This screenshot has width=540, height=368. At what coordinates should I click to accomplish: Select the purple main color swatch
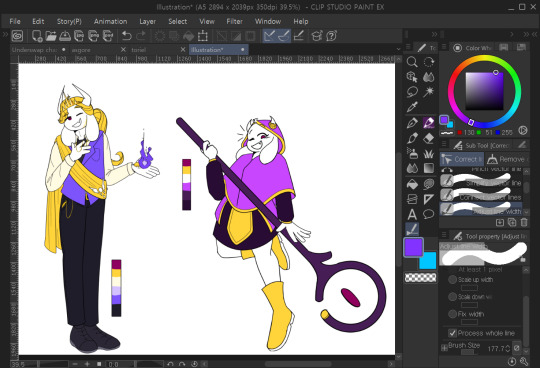tap(413, 247)
